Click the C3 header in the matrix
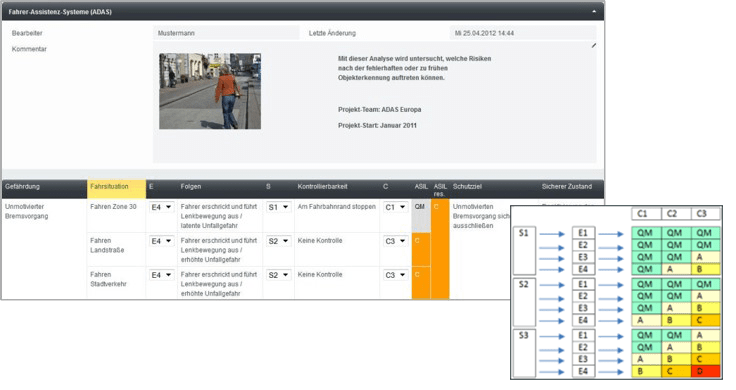 [x=705, y=214]
